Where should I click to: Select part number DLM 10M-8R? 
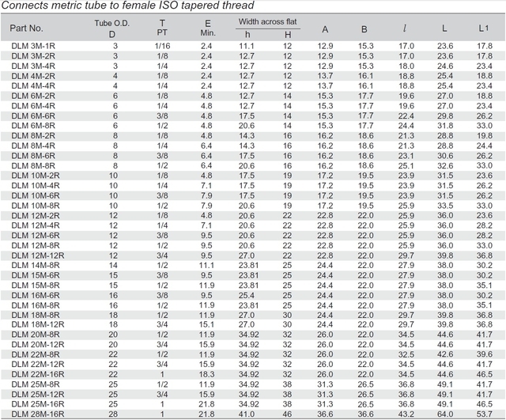click(36, 206)
